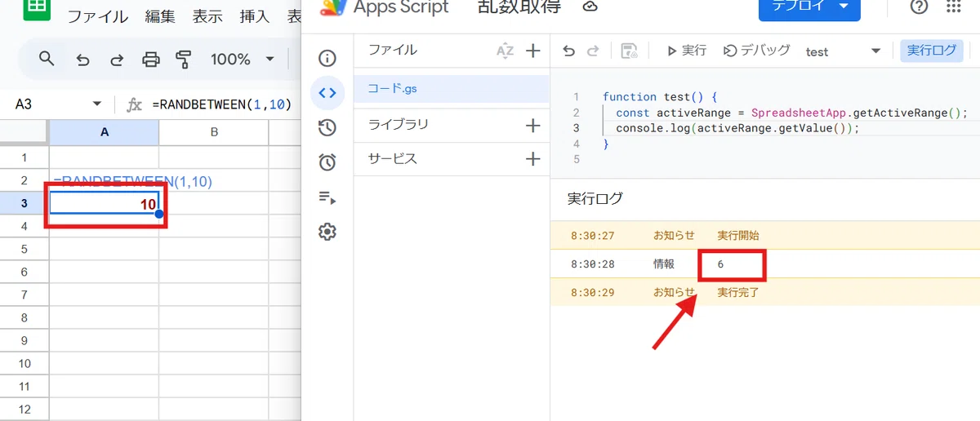Select the paint format tool
Image resolution: width=980 pixels, height=421 pixels.
[184, 60]
